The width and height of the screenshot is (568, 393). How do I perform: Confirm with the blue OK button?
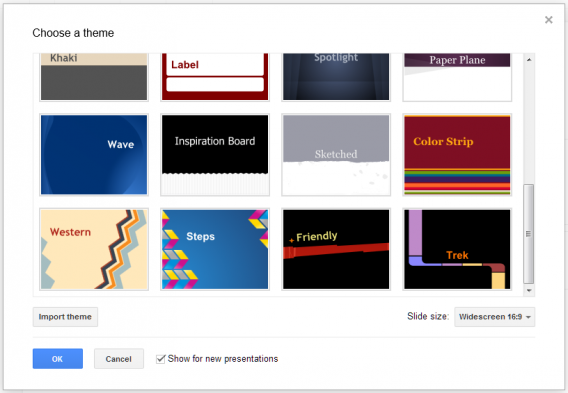(x=58, y=359)
